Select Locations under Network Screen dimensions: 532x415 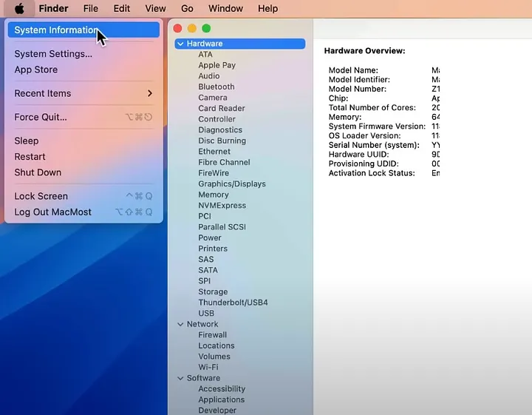coord(216,345)
